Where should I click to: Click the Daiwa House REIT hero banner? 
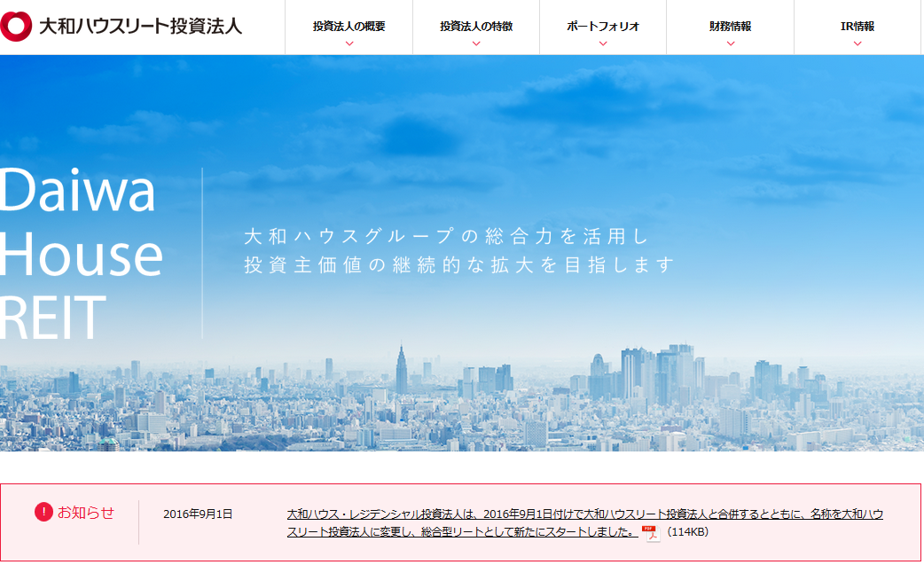click(x=462, y=257)
